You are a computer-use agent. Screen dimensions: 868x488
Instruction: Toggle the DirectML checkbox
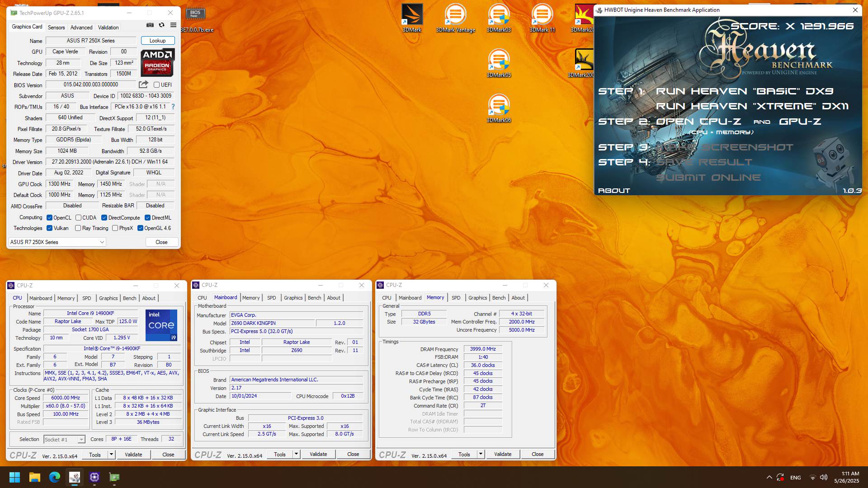(x=147, y=217)
